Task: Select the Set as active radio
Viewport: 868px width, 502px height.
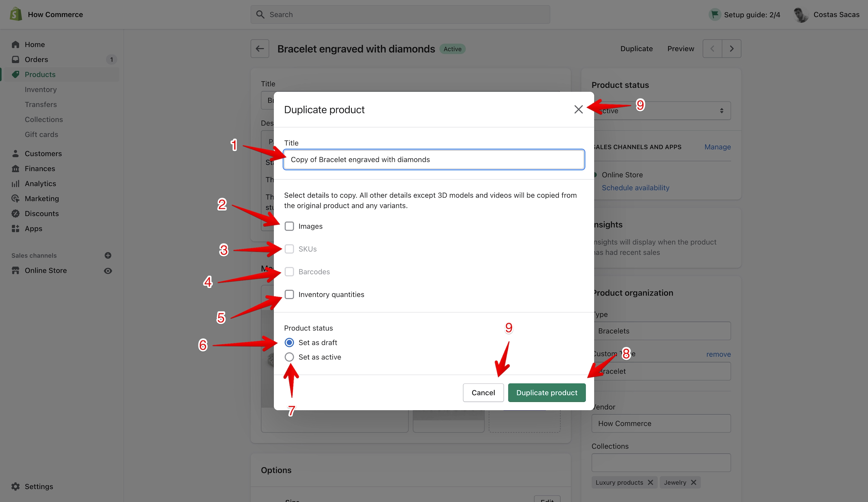Action: tap(289, 357)
